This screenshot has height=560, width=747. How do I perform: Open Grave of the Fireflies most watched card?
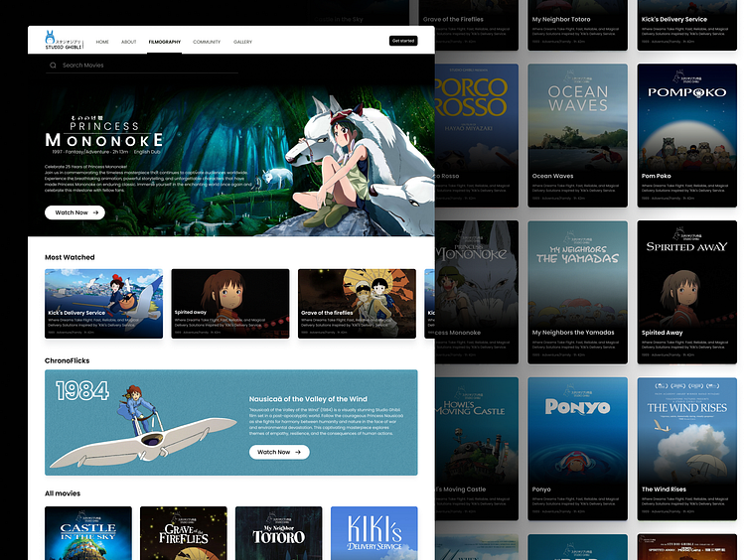pyautogui.click(x=357, y=304)
